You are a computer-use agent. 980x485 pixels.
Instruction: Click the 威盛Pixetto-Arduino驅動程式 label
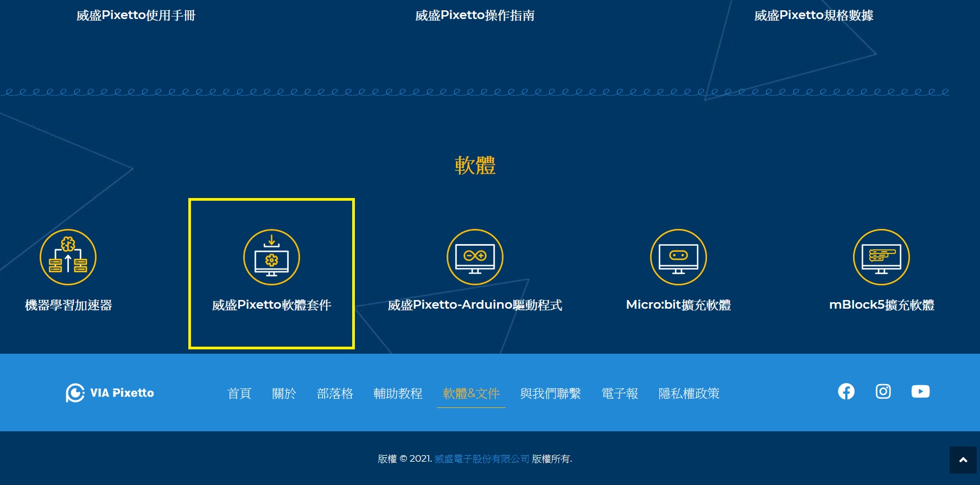click(x=475, y=305)
